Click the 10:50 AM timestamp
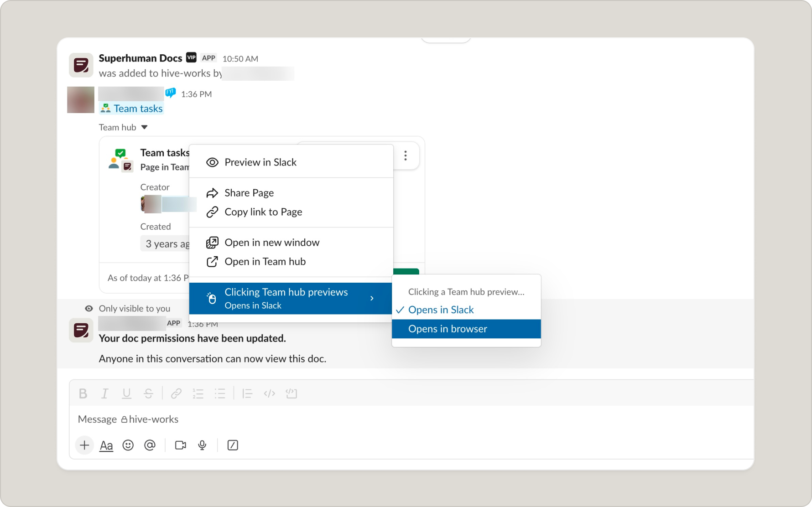This screenshot has width=812, height=507. point(240,58)
